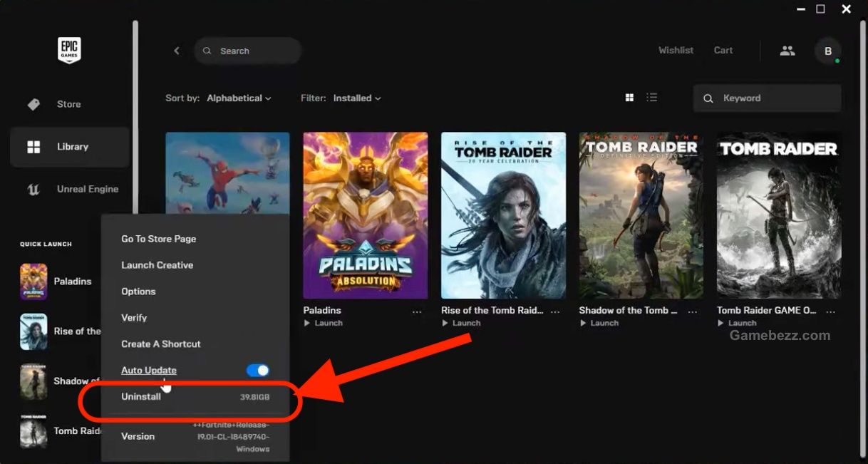This screenshot has height=464, width=868.
Task: Open Wishlist
Action: 676,51
